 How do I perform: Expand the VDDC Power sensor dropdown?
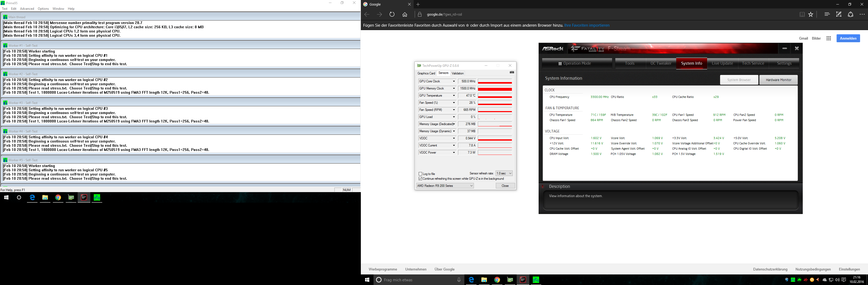[454, 153]
